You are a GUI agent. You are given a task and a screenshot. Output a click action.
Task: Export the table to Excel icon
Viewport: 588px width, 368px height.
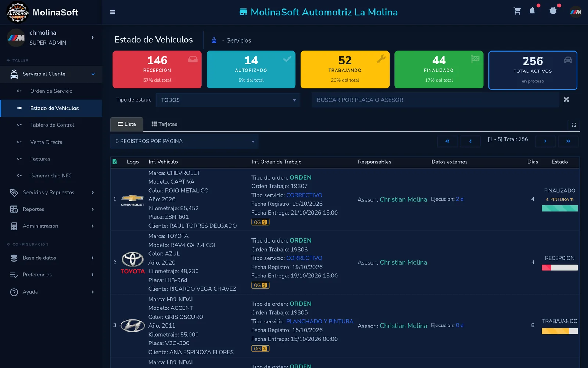pos(115,162)
